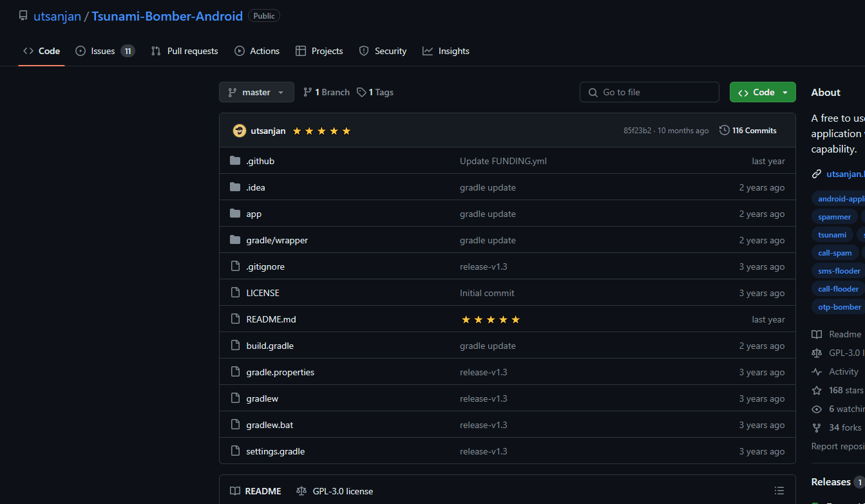Click the forks icon in About
The image size is (865, 504).
[x=817, y=427]
